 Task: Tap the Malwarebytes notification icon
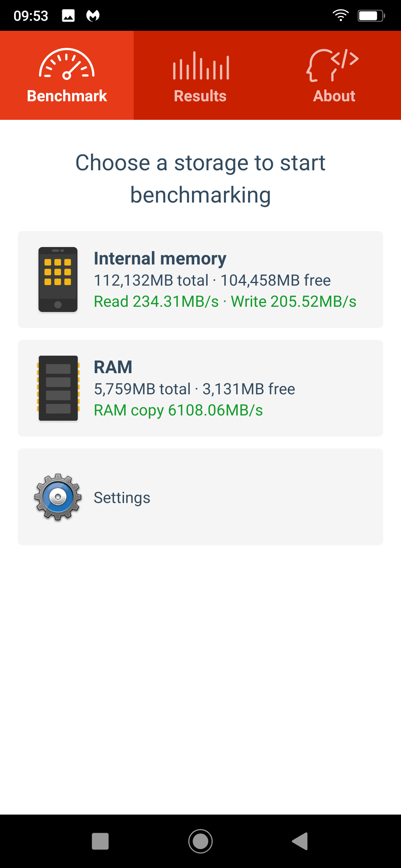coord(93,16)
